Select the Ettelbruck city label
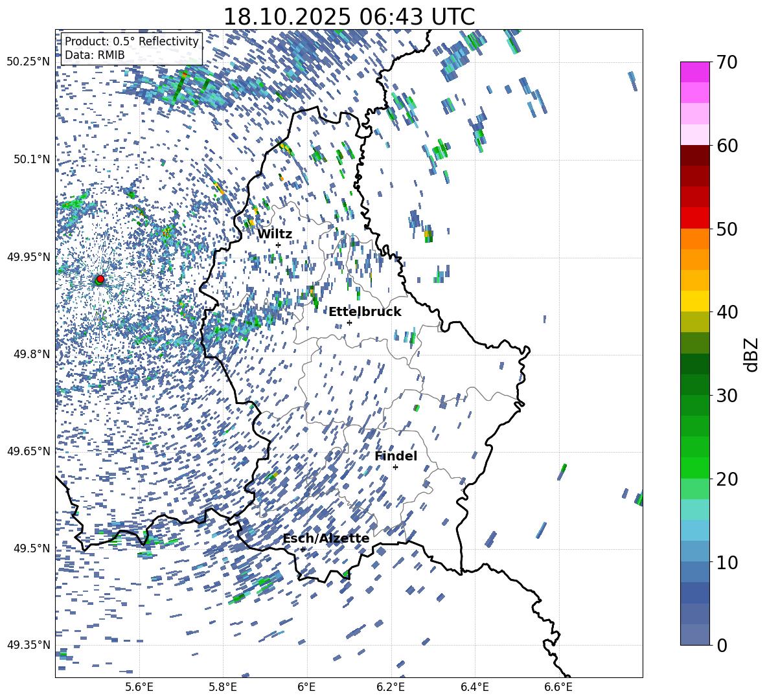Screen dimensions: 767x700 click(365, 311)
